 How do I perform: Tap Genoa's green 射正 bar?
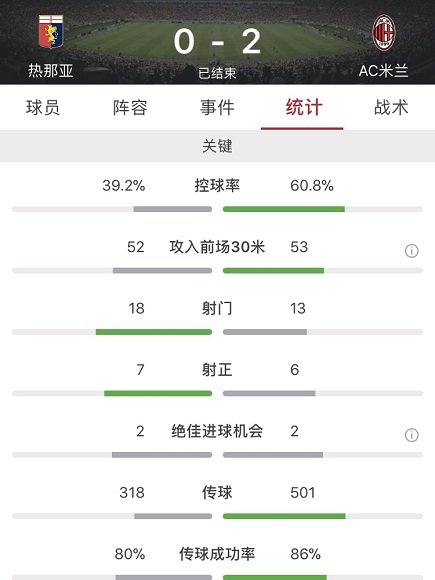pyautogui.click(x=158, y=394)
